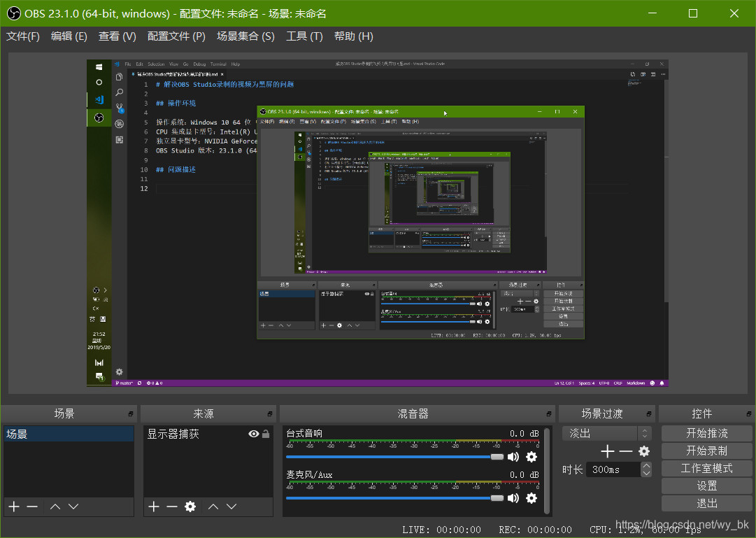Move the selected scene up
Viewport: 756px width, 538px height.
point(55,506)
